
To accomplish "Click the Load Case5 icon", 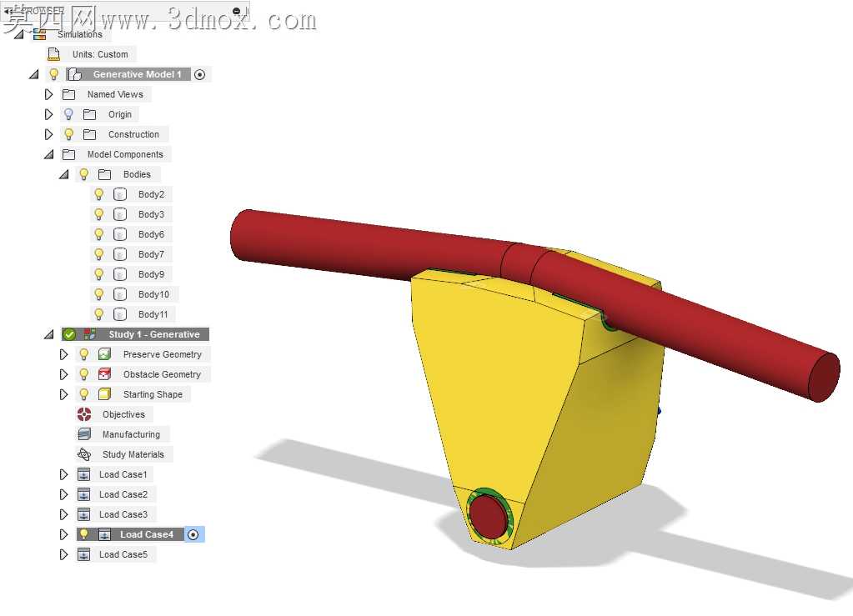I will coord(83,554).
